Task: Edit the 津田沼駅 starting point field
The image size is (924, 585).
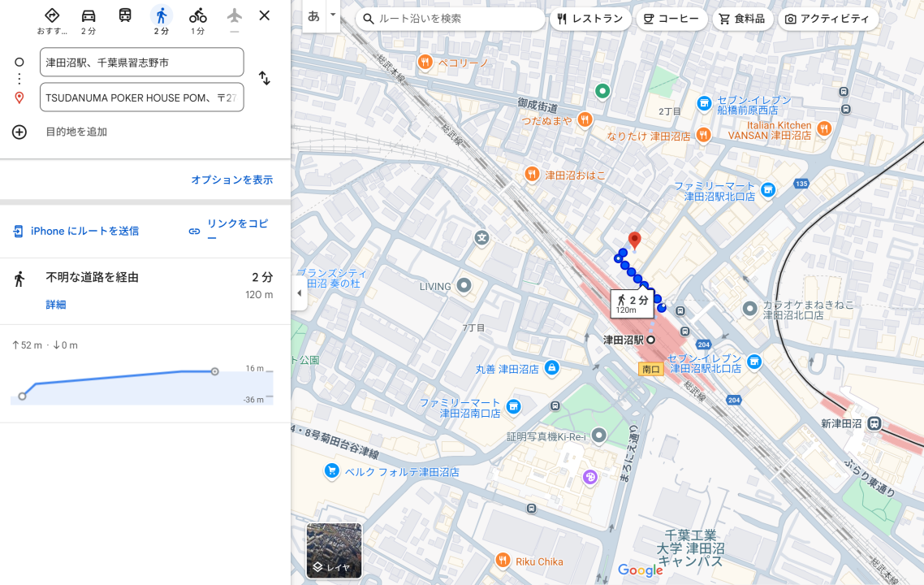Action: pyautogui.click(x=141, y=63)
